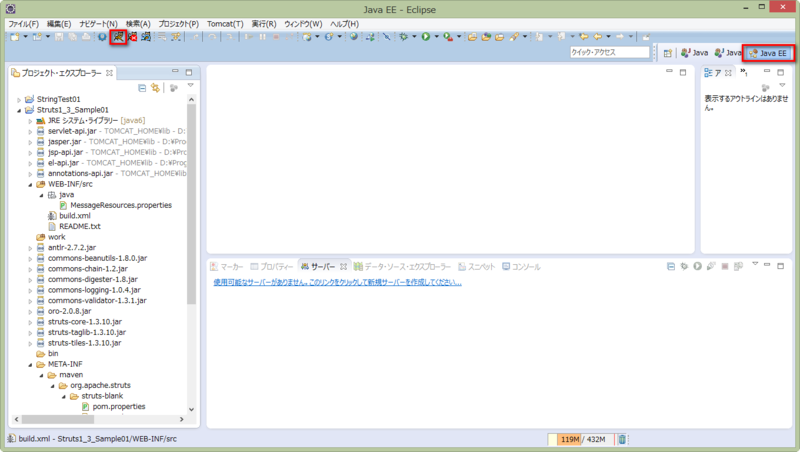The height and width of the screenshot is (452, 800).
Task: Switch to the スニペット tab
Action: (x=477, y=267)
